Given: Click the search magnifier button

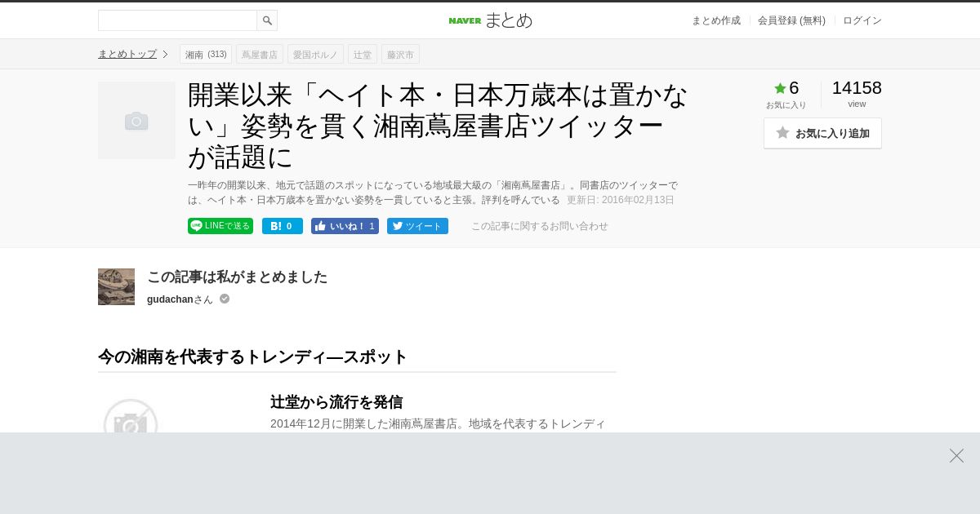Looking at the screenshot, I should [267, 20].
